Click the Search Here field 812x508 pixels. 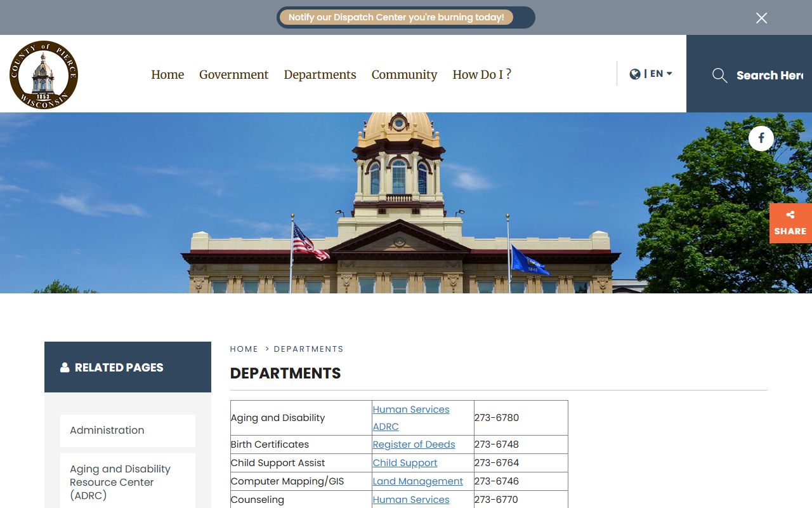point(769,76)
